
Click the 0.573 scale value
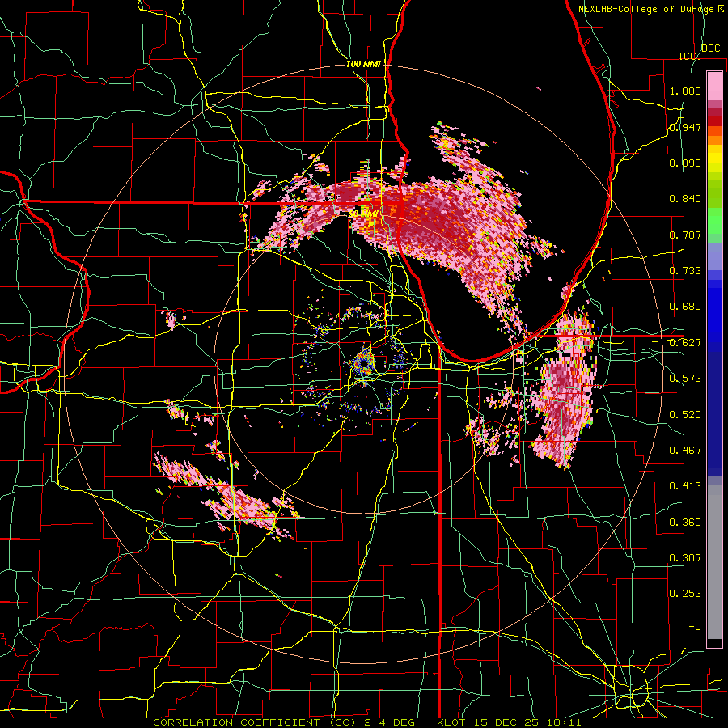pyautogui.click(x=685, y=379)
